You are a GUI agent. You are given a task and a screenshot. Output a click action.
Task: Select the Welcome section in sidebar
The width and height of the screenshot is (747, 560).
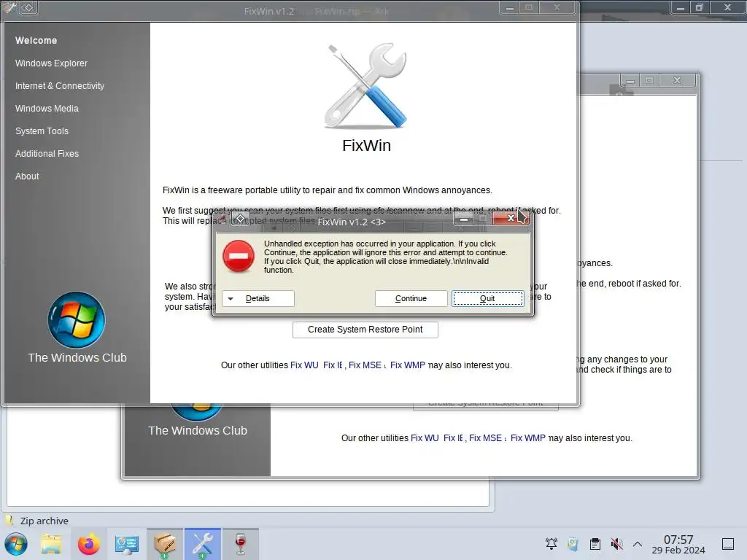(x=36, y=41)
